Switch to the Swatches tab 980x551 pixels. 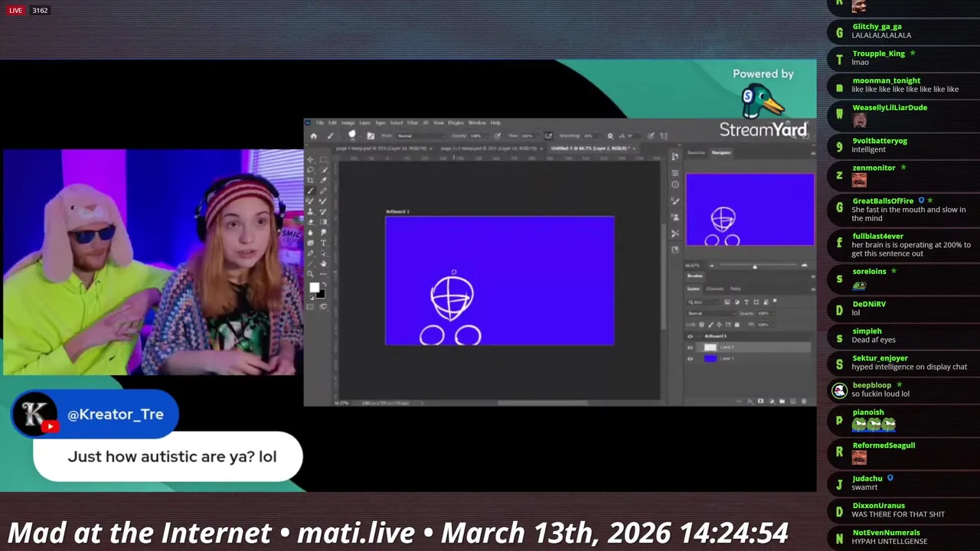696,153
